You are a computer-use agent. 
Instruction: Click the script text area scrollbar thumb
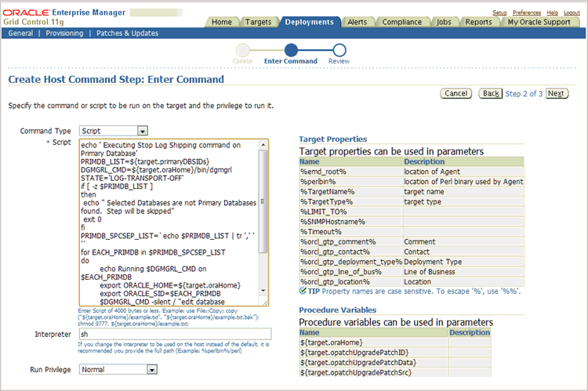263,201
